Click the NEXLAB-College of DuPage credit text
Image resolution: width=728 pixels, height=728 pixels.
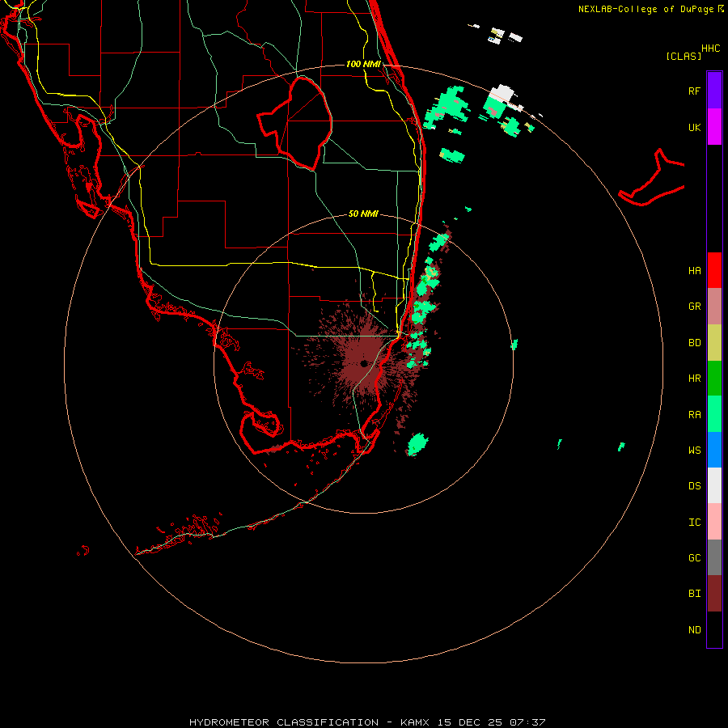(645, 9)
